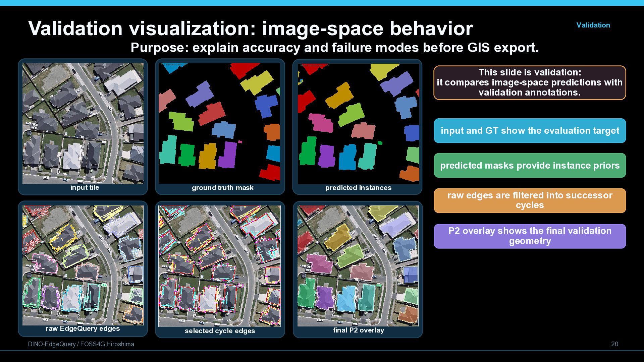The image size is (644, 362).
Task: Click the 'final P2 overlay' caption
Action: (358, 330)
